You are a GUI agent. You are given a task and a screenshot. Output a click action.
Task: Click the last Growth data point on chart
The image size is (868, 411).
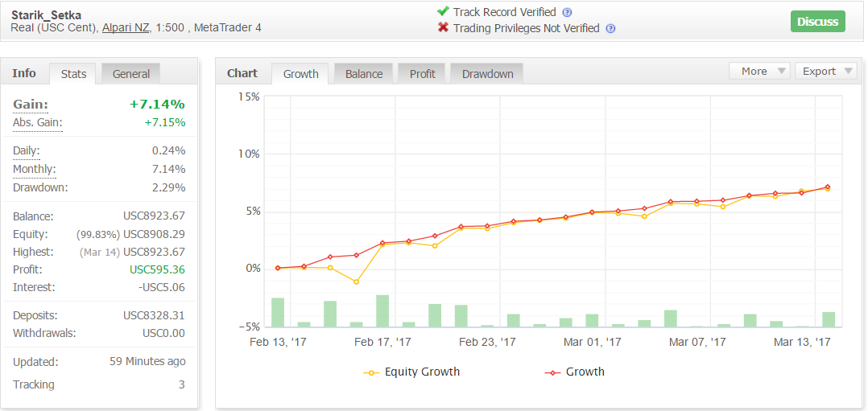828,187
